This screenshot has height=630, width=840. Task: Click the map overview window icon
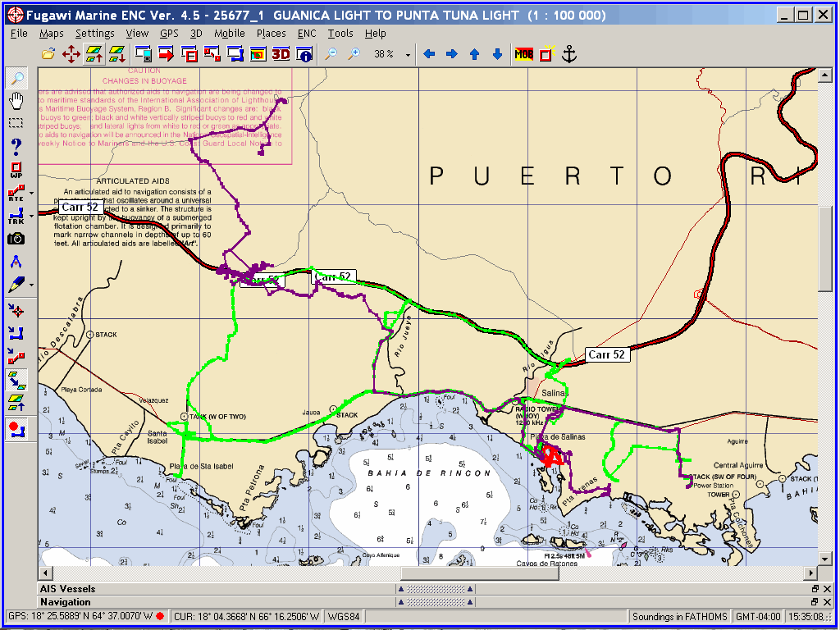click(258, 53)
